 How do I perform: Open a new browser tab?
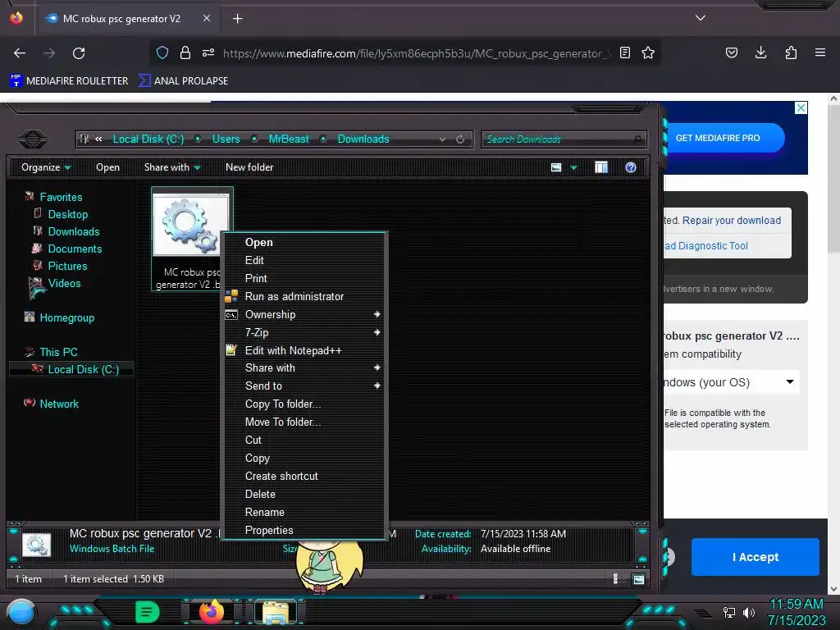point(237,19)
